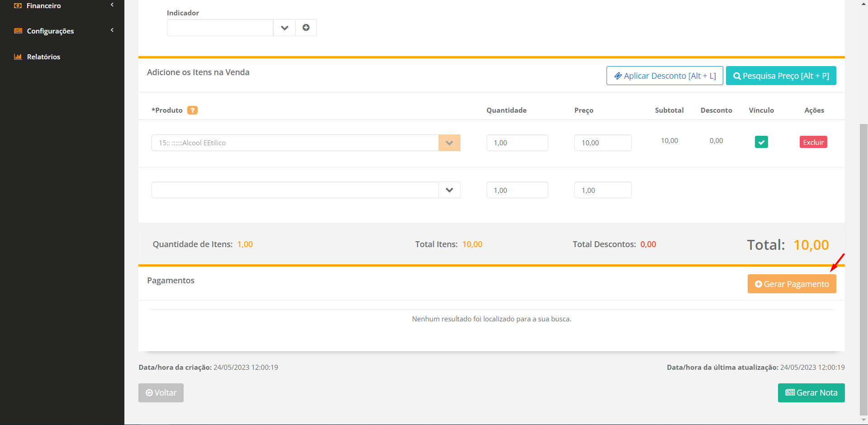Image resolution: width=868 pixels, height=425 pixels.
Task: Go back using the Voltar button
Action: click(x=161, y=392)
